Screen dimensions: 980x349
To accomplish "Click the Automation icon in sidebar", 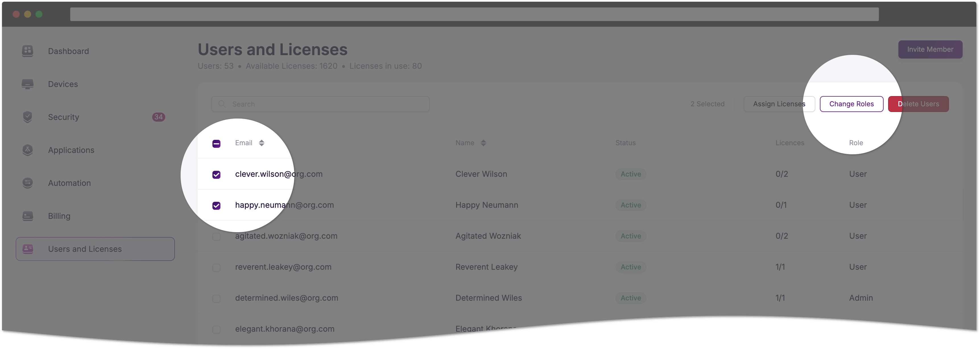I will [x=27, y=183].
